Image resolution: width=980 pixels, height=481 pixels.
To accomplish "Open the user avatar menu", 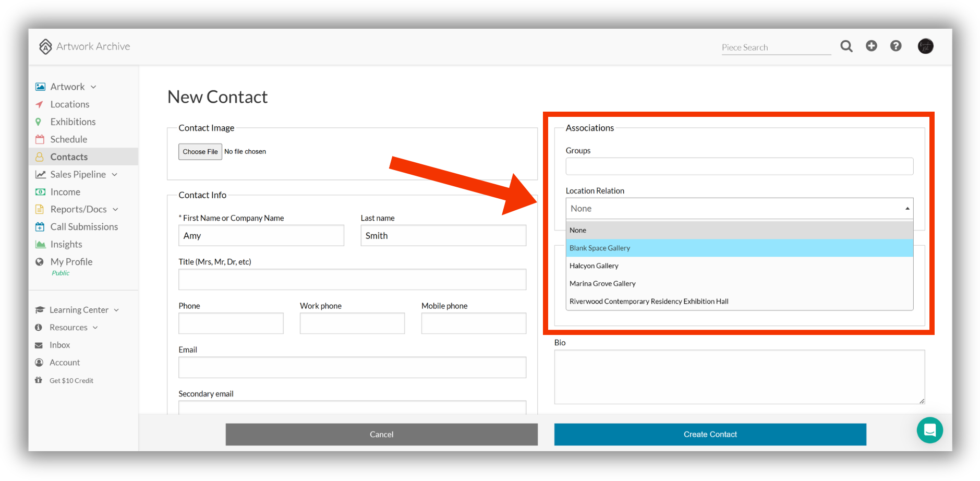I will 925,46.
